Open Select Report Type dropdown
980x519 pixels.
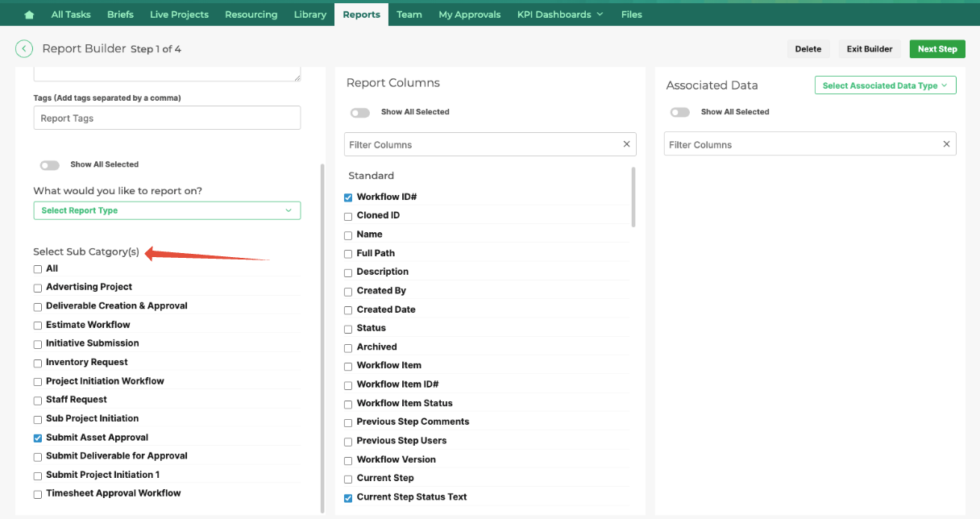click(167, 210)
